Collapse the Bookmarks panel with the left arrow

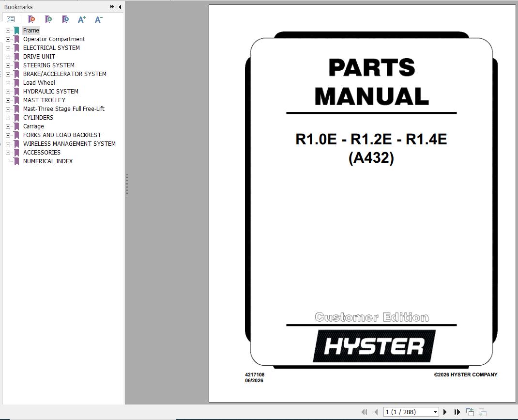[x=120, y=7]
